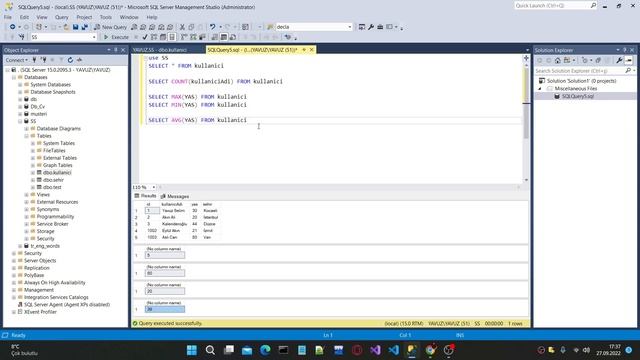Viewport: 640px width, 360px height.
Task: Select the dbo.test table
Action: (x=52, y=187)
